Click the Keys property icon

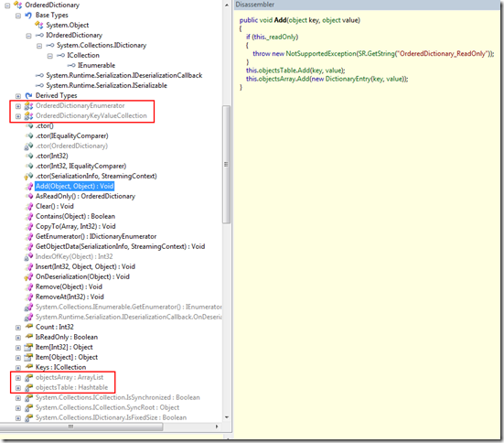pos(29,367)
